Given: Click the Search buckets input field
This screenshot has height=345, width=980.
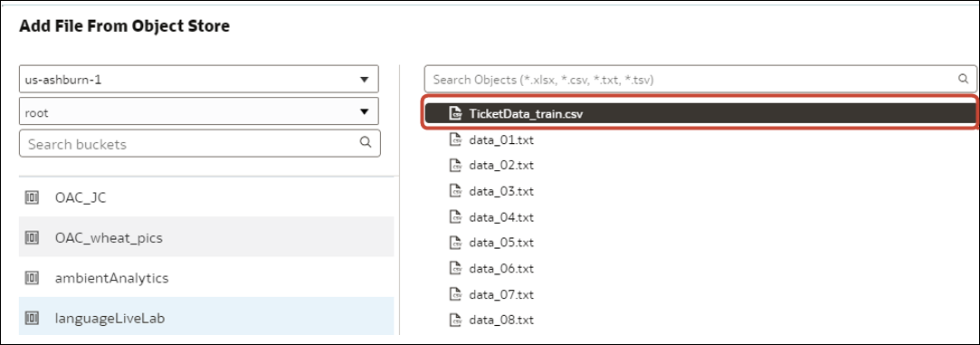Looking at the screenshot, I should [200, 144].
